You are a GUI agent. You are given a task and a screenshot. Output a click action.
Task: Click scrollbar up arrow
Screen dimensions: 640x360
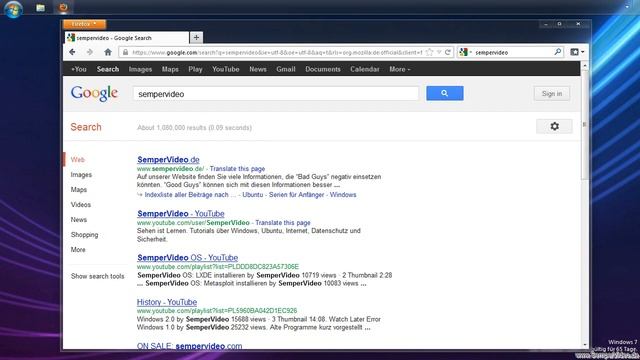(584, 65)
